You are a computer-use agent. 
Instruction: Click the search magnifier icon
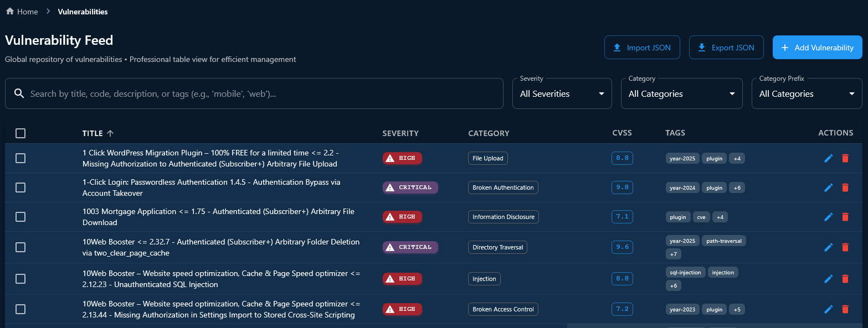[19, 93]
